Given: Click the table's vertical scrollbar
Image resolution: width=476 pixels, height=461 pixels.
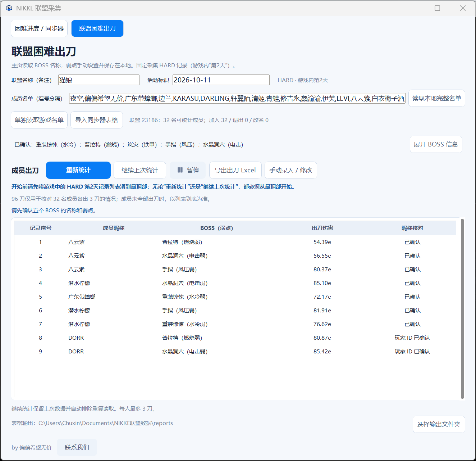Looking at the screenshot, I should [x=462, y=308].
